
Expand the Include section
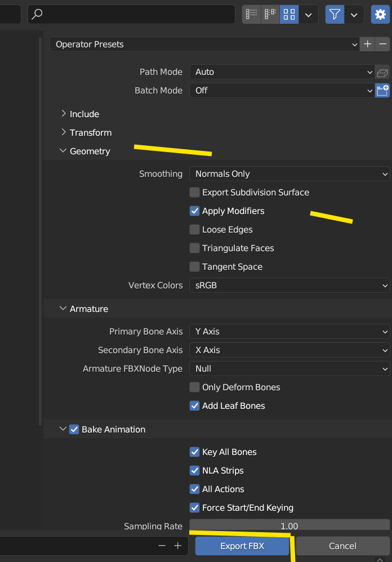[x=84, y=114]
